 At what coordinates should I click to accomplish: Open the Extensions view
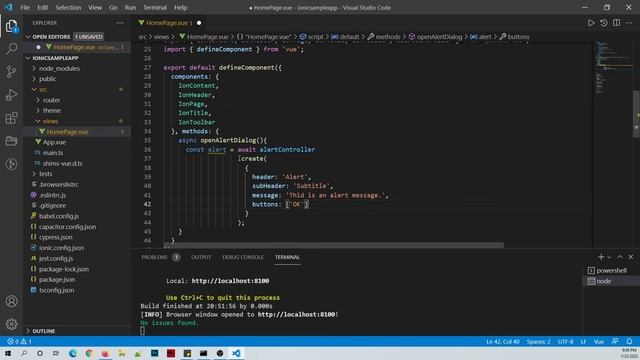(x=11, y=118)
